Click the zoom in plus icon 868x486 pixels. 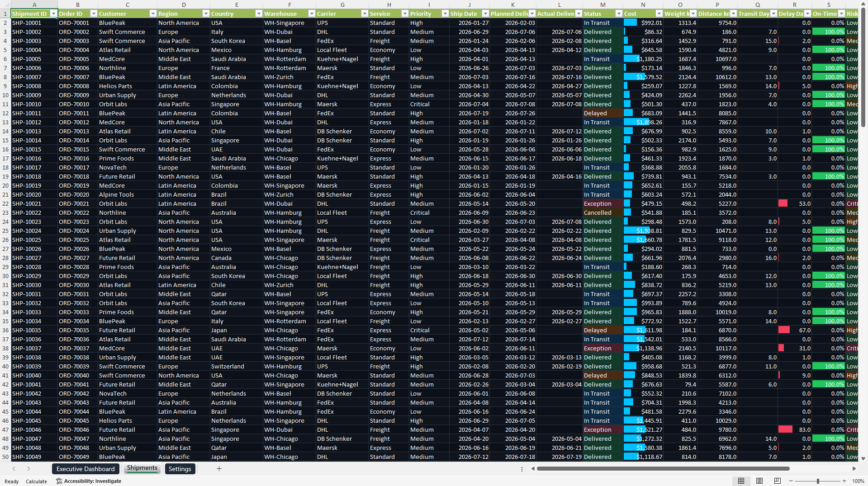click(x=844, y=481)
